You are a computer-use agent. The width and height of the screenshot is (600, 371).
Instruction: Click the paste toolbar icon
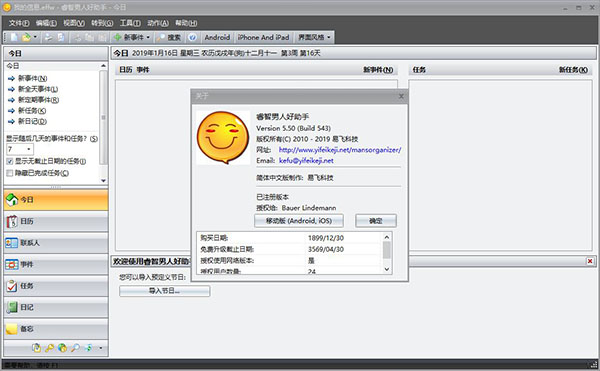(x=102, y=37)
